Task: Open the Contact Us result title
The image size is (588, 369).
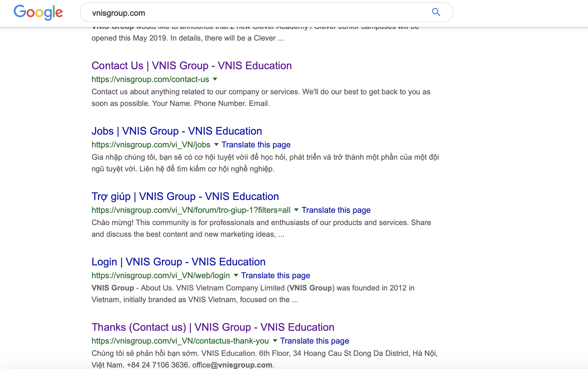Action: point(191,66)
